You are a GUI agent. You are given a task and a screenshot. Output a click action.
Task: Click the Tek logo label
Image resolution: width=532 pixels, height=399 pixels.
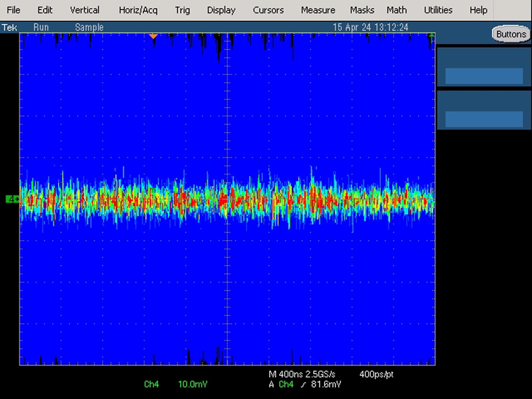pos(9,27)
